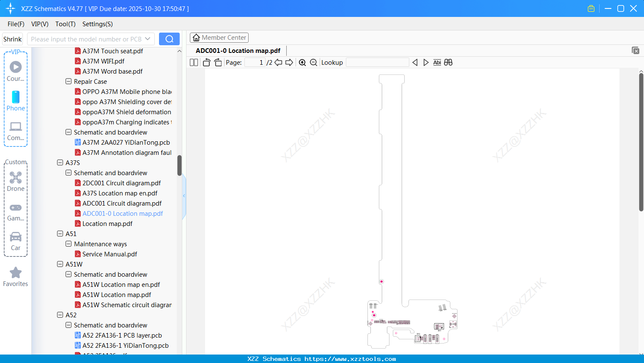Zoom in on the location map
The image size is (644, 363).
click(302, 63)
